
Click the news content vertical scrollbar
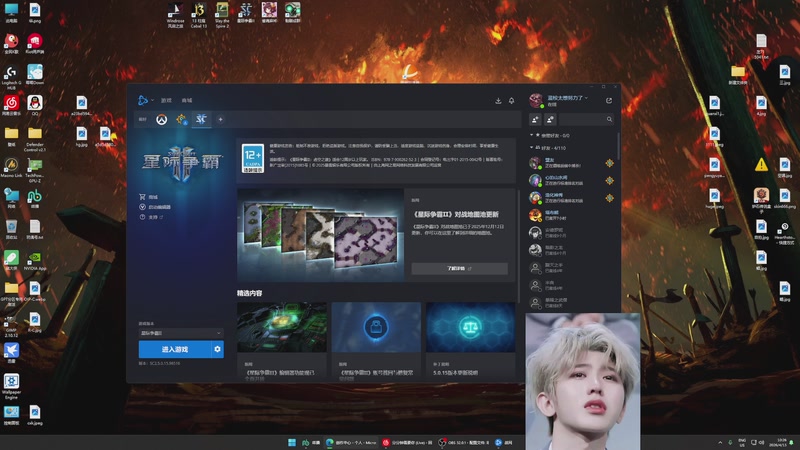tap(518, 245)
